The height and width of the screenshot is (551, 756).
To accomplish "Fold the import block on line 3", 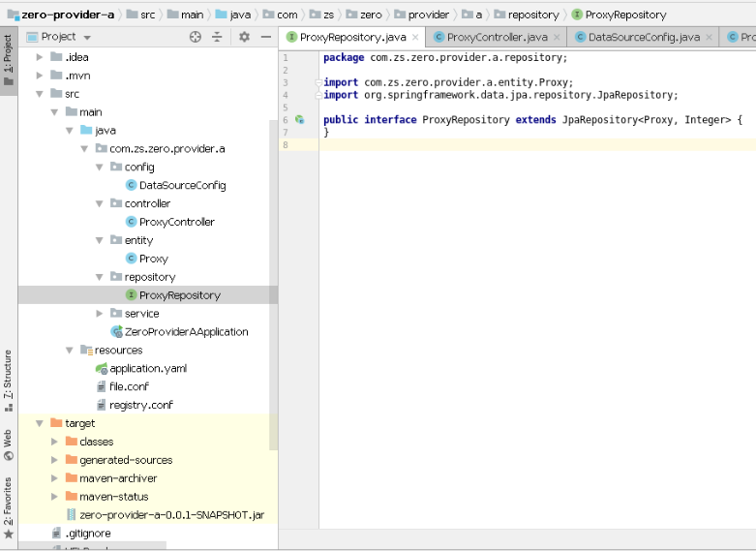I will (318, 82).
